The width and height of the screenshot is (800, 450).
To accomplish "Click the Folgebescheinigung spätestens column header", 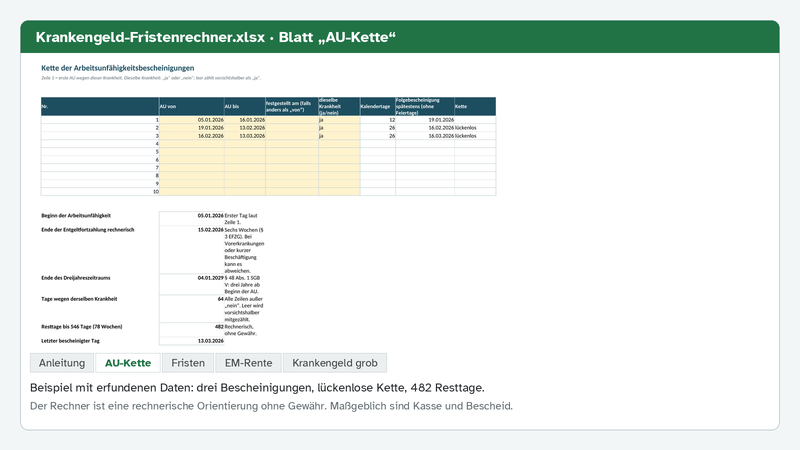I will tap(425, 106).
